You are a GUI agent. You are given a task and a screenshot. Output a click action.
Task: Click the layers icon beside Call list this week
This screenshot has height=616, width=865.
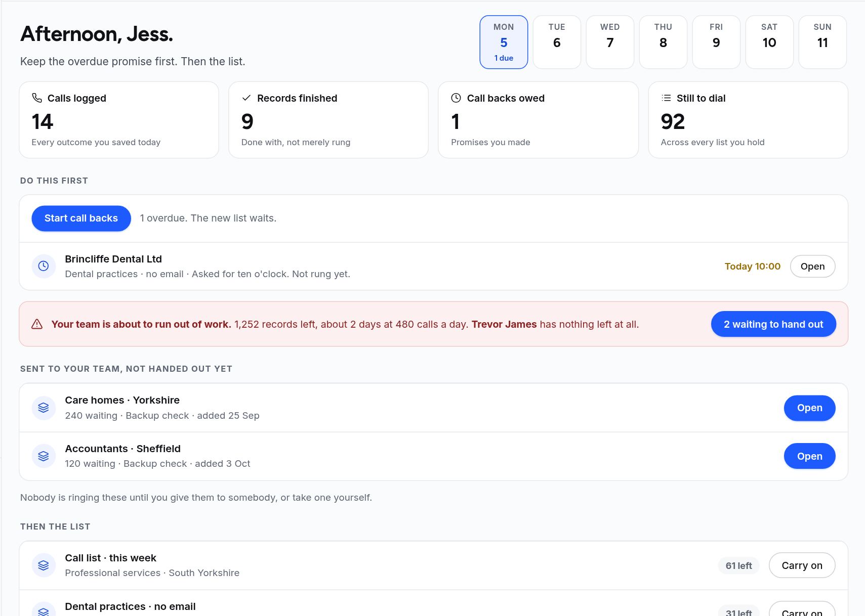[x=44, y=565]
